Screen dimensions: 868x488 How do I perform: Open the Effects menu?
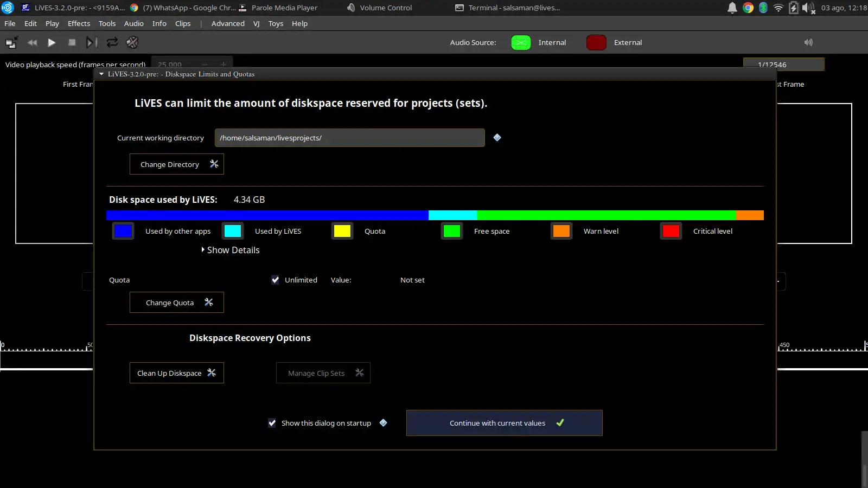tap(79, 23)
